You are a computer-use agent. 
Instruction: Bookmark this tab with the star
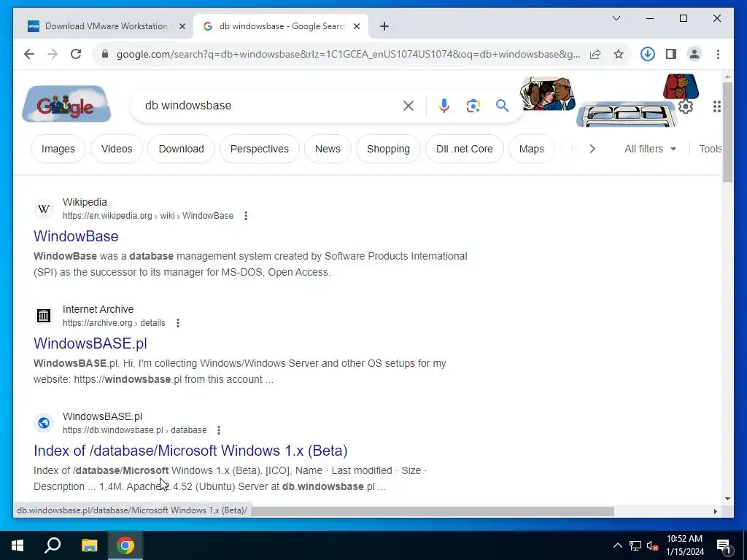pyautogui.click(x=619, y=54)
